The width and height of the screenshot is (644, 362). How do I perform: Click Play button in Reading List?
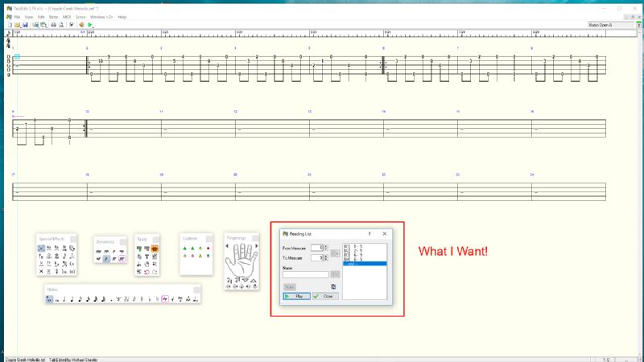pos(296,296)
